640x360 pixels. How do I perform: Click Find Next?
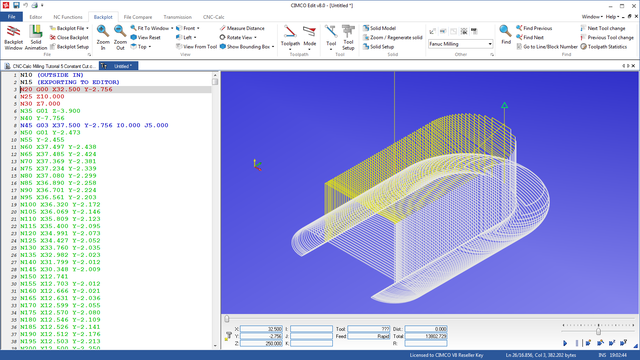(x=530, y=38)
